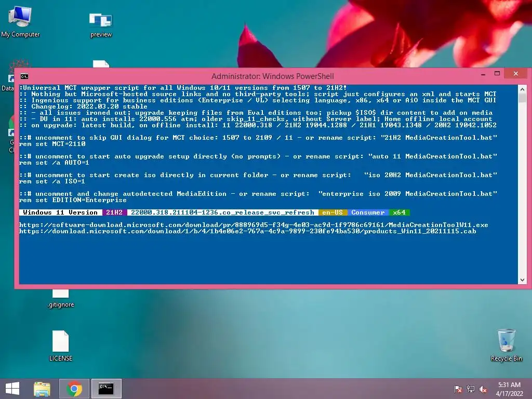Activate the PowerShell taskbar button
Screen dimensions: 532x399
(x=106, y=389)
